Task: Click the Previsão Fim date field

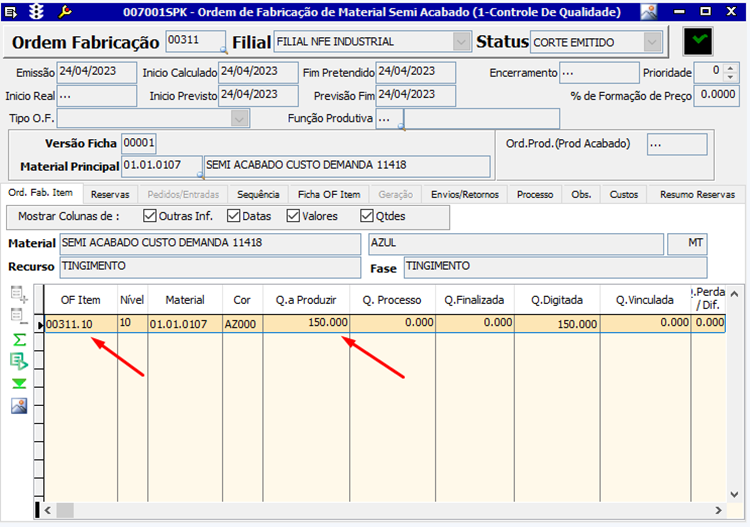Action: (416, 96)
